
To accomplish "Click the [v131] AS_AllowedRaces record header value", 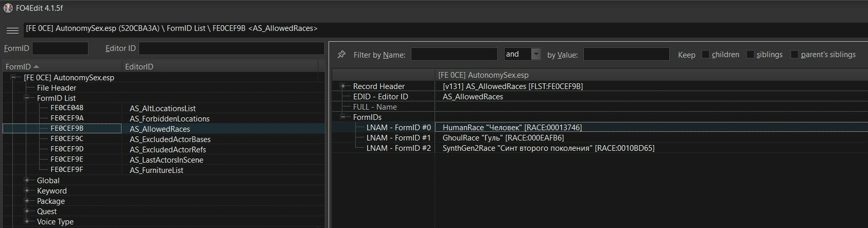I will coord(513,86).
